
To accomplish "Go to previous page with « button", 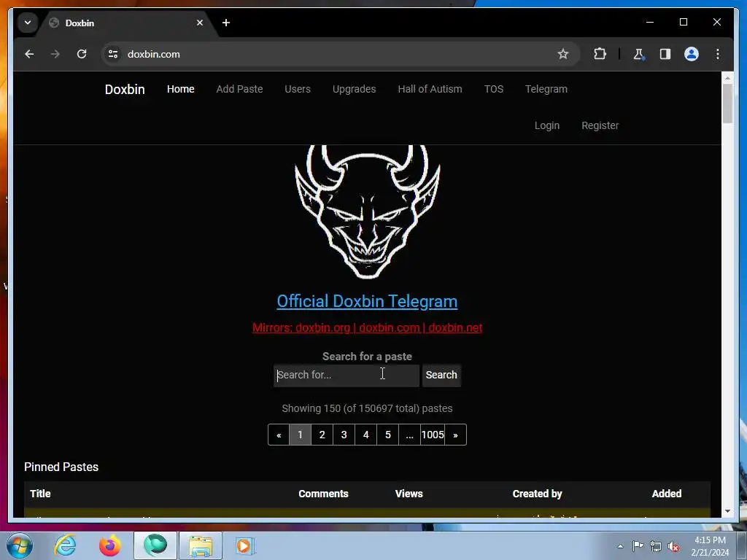I will click(x=279, y=435).
